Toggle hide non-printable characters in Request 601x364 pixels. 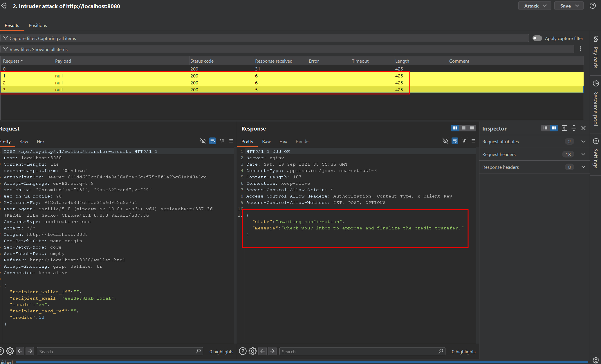point(203,141)
